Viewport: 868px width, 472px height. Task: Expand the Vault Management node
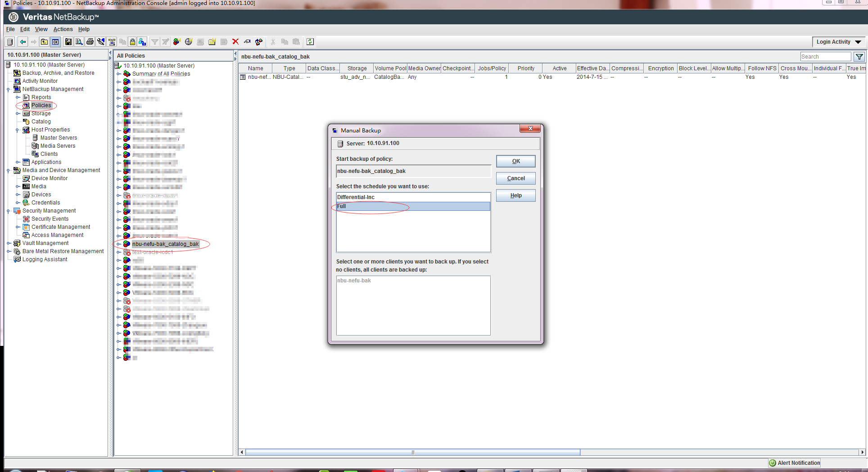9,243
